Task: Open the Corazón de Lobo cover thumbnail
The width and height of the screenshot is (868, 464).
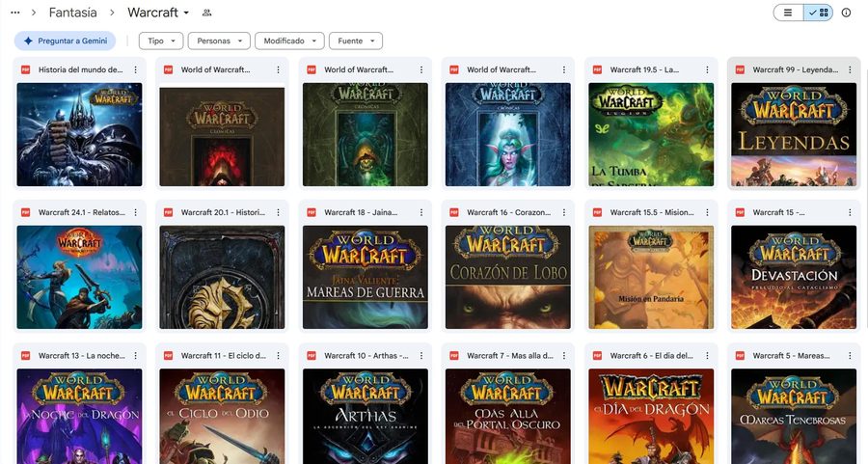Action: pos(507,277)
